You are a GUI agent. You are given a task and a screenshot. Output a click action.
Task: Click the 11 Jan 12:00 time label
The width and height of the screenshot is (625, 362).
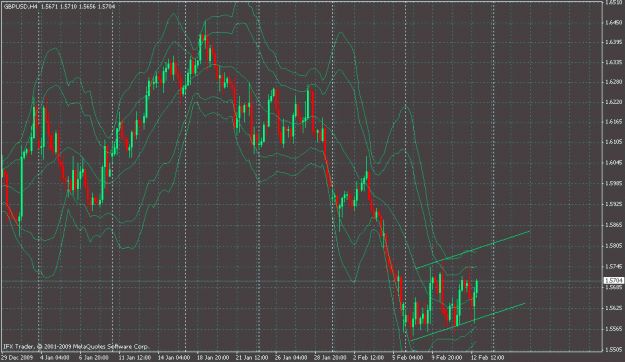click(x=134, y=357)
